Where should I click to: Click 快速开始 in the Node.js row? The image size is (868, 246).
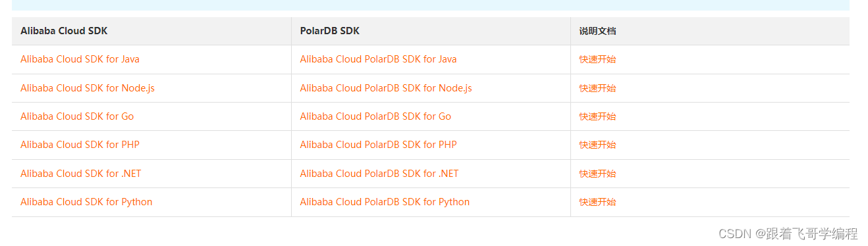pyautogui.click(x=597, y=88)
